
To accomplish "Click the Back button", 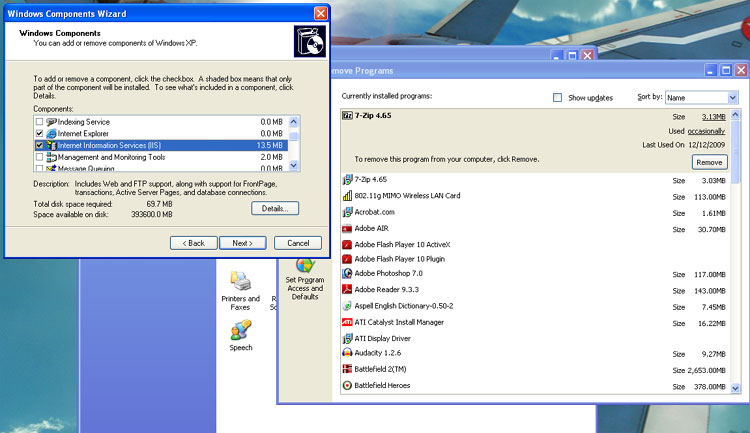I will point(194,243).
